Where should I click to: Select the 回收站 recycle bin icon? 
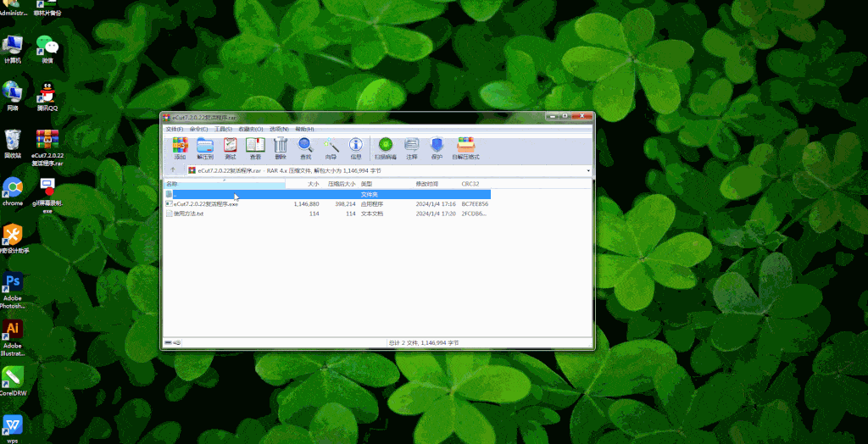(x=12, y=144)
